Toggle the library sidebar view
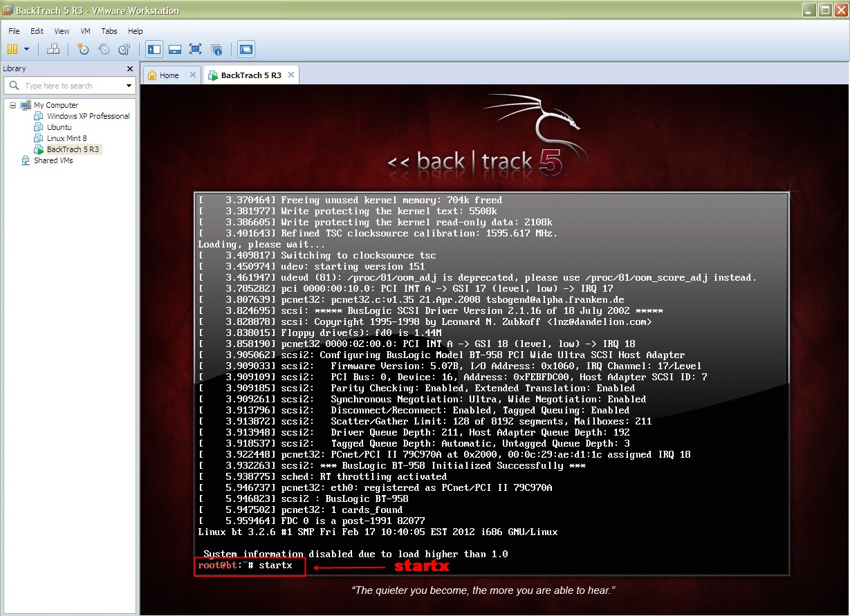The width and height of the screenshot is (850, 616). click(154, 49)
